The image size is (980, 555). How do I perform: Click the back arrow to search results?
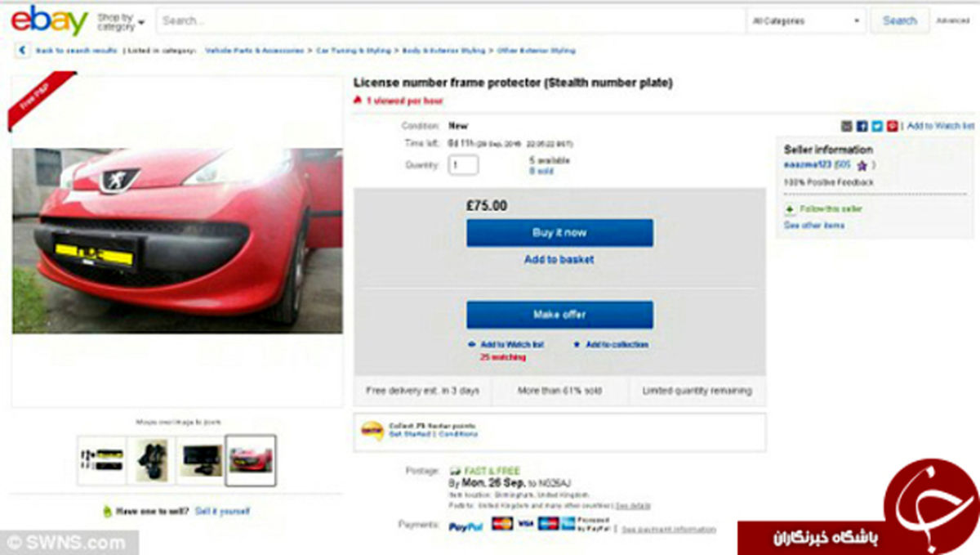click(22, 51)
